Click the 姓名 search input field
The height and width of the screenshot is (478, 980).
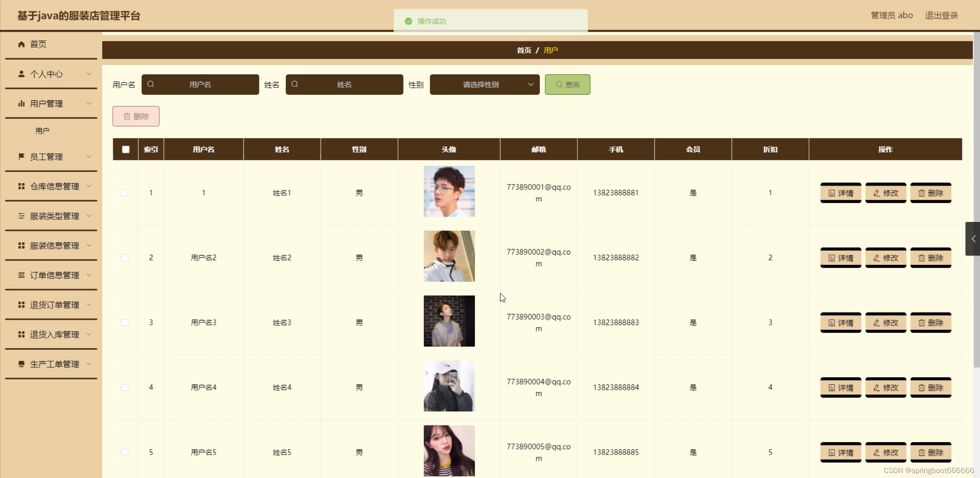[x=344, y=84]
